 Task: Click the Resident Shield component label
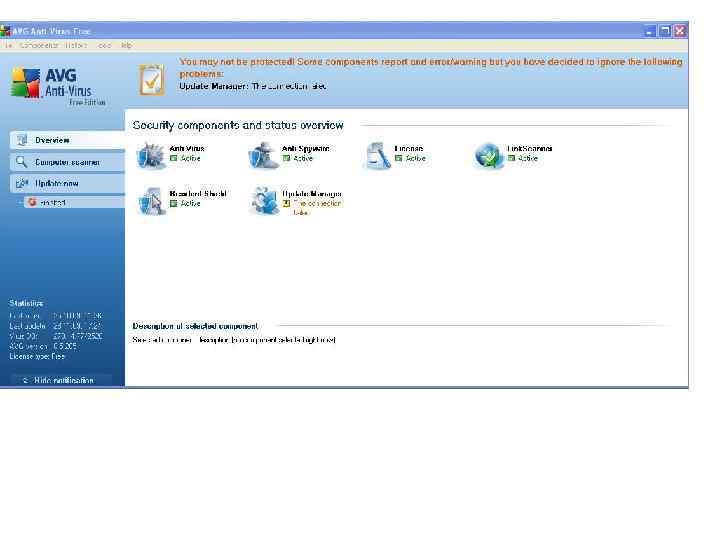click(x=198, y=193)
